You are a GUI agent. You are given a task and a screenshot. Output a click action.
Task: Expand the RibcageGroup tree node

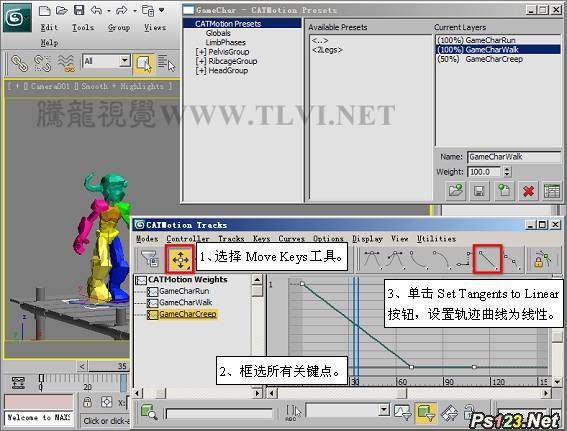pyautogui.click(x=201, y=61)
